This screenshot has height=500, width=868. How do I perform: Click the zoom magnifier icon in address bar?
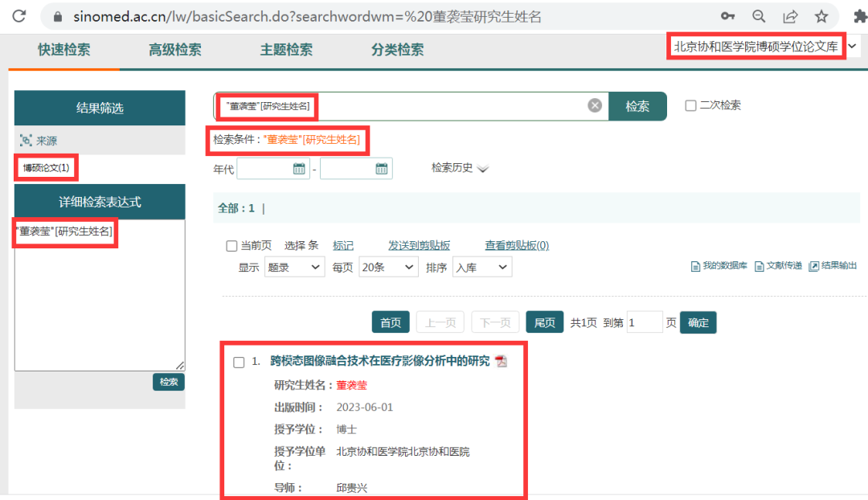(759, 16)
